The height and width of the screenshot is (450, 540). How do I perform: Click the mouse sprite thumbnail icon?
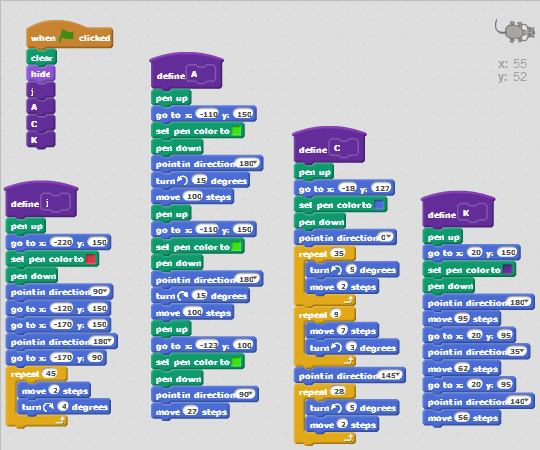pos(515,31)
